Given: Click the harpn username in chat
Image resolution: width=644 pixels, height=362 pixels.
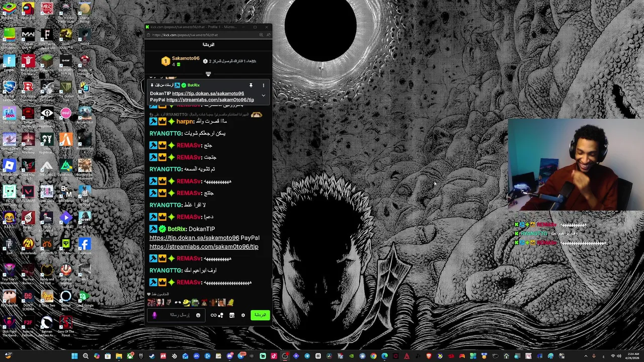Looking at the screenshot, I should 185,122.
